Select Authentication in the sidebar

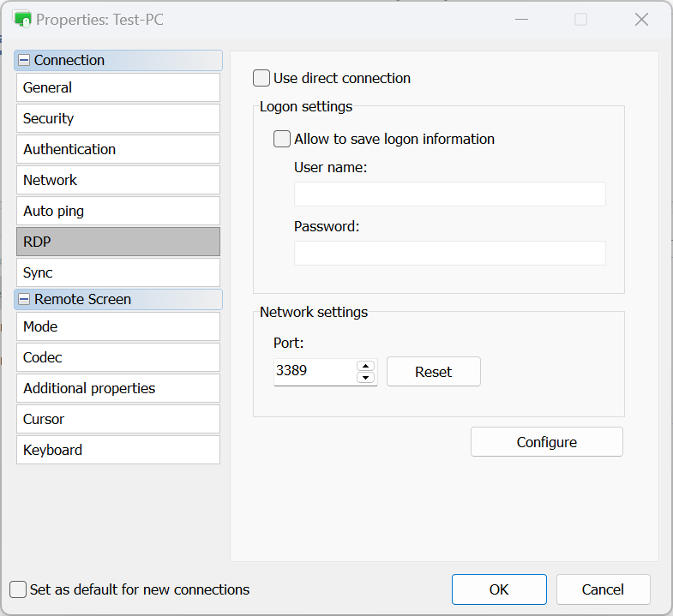(x=118, y=149)
